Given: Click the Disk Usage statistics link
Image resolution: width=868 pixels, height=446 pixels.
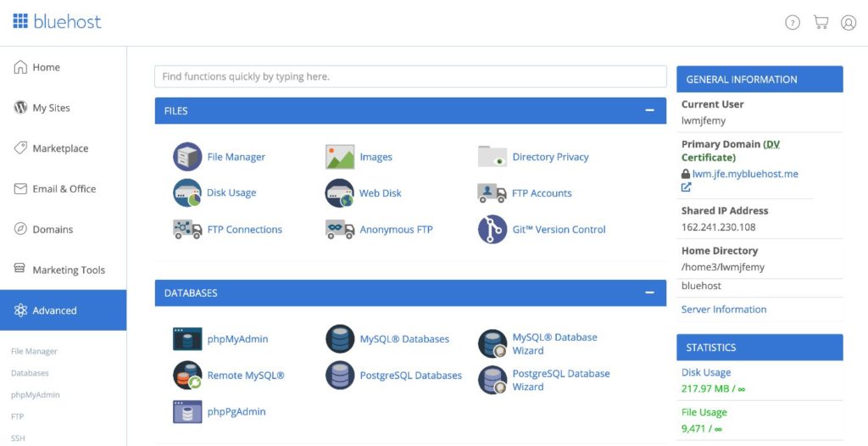Looking at the screenshot, I should coord(706,372).
